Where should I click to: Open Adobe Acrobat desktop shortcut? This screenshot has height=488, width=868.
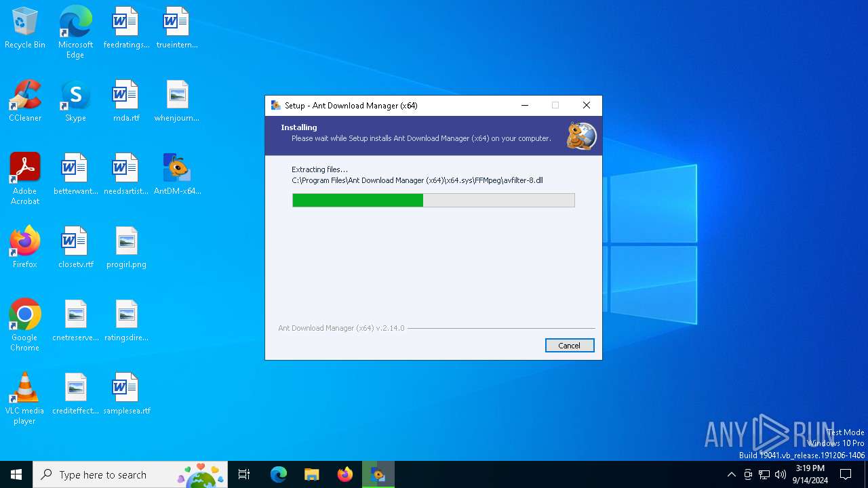click(x=25, y=179)
